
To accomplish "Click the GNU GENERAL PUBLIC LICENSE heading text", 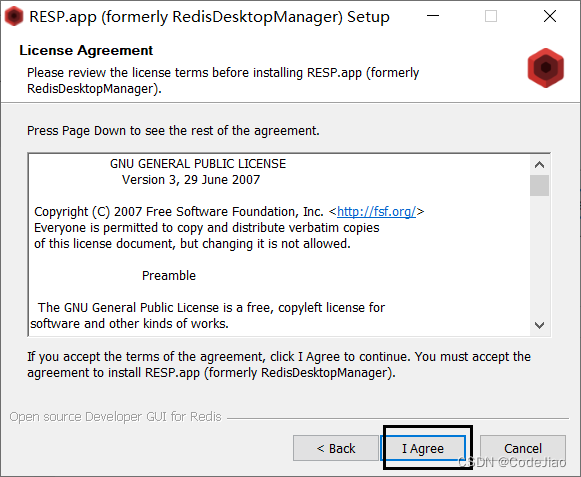I will pos(198,164).
